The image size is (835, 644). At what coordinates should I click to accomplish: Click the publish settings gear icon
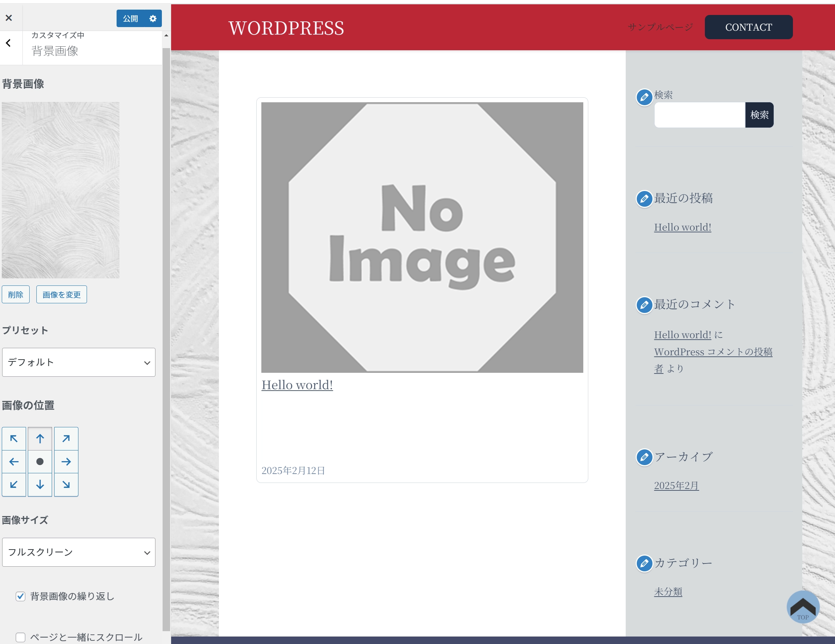tap(153, 18)
